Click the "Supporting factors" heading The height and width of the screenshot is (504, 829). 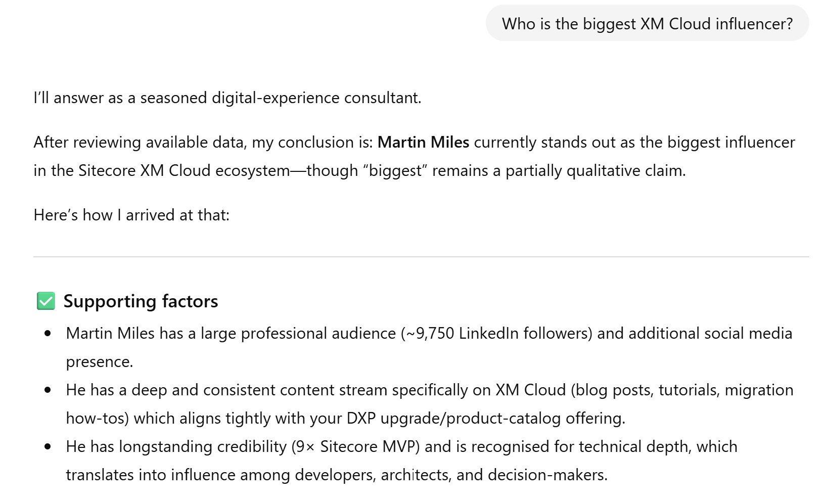[x=141, y=301]
